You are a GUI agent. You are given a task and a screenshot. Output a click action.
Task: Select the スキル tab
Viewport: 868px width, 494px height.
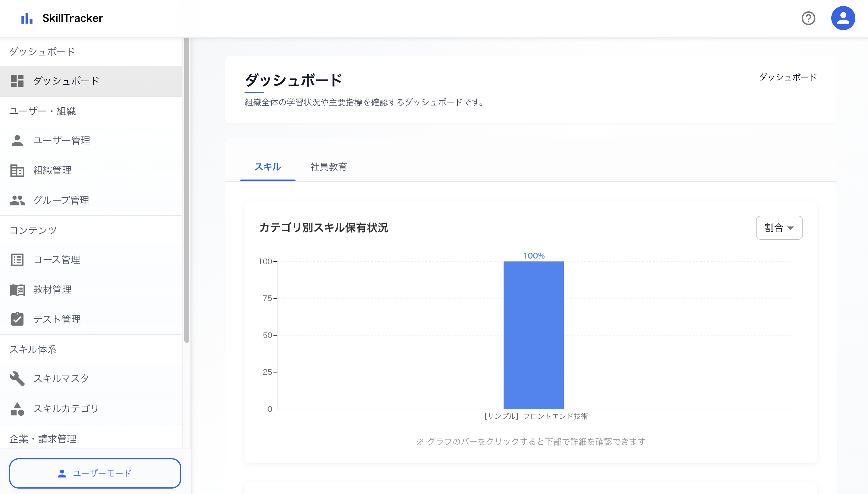267,167
